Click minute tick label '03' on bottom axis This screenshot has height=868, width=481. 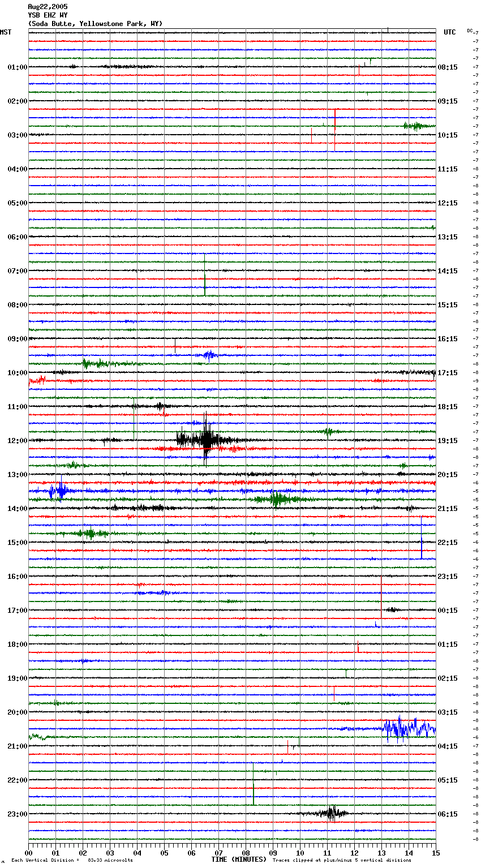(110, 853)
